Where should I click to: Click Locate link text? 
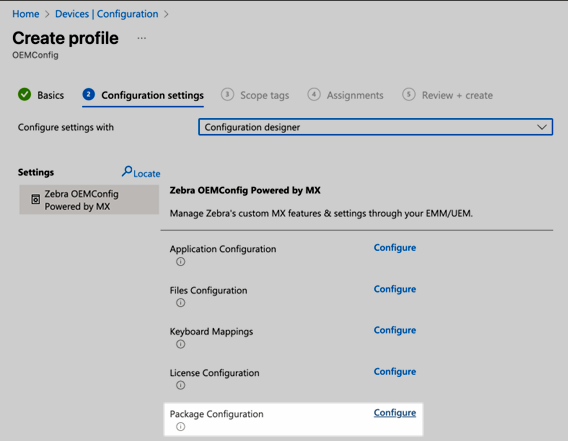pyautogui.click(x=147, y=174)
